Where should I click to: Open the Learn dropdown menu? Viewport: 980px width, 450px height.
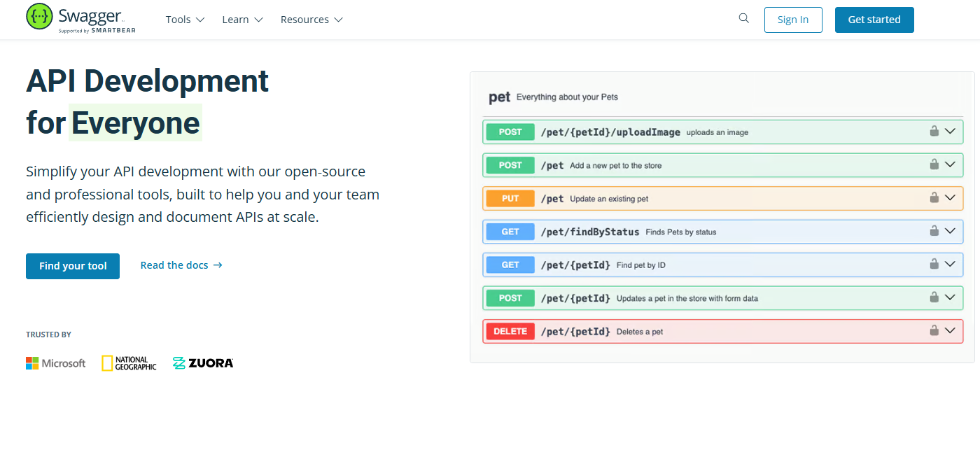(242, 20)
